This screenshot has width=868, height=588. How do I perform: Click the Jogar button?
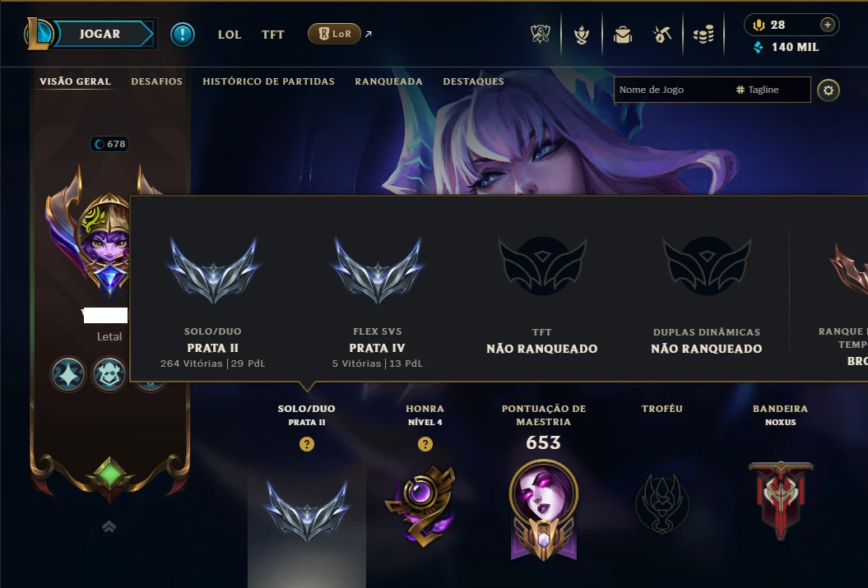pyautogui.click(x=100, y=34)
